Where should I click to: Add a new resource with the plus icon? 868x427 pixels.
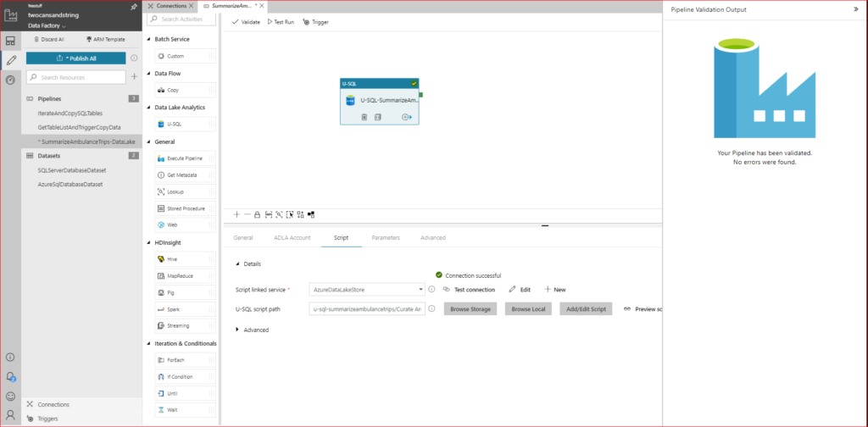point(134,77)
